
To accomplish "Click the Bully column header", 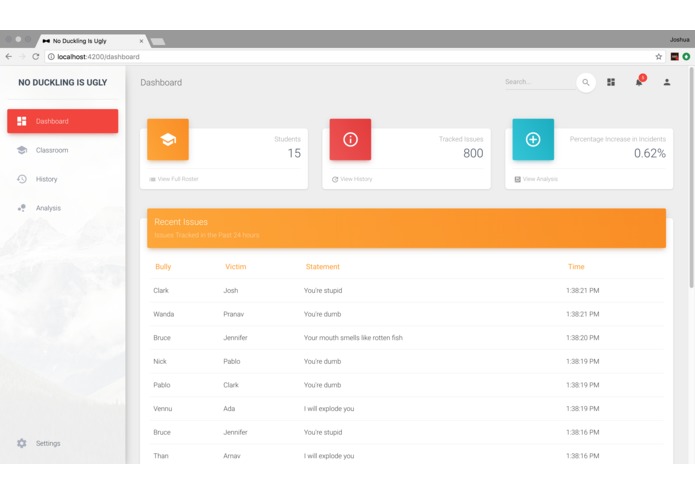I will 163,267.
